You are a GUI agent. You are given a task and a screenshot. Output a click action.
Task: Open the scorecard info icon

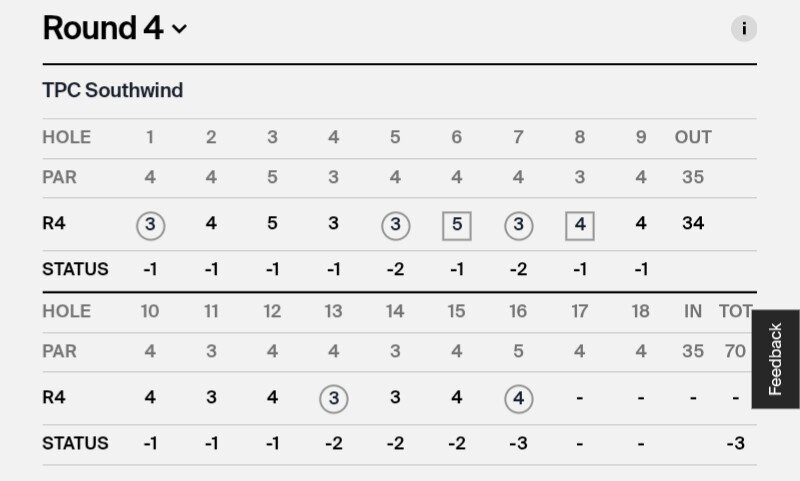click(743, 29)
